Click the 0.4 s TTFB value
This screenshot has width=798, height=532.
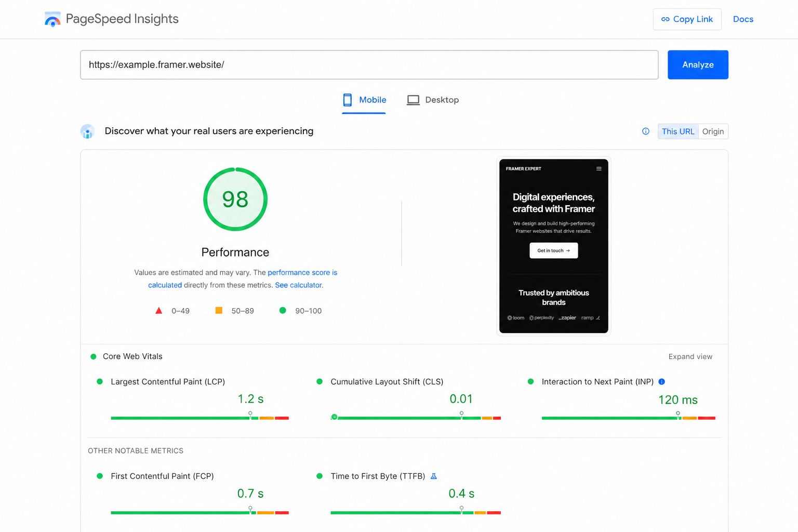(461, 494)
